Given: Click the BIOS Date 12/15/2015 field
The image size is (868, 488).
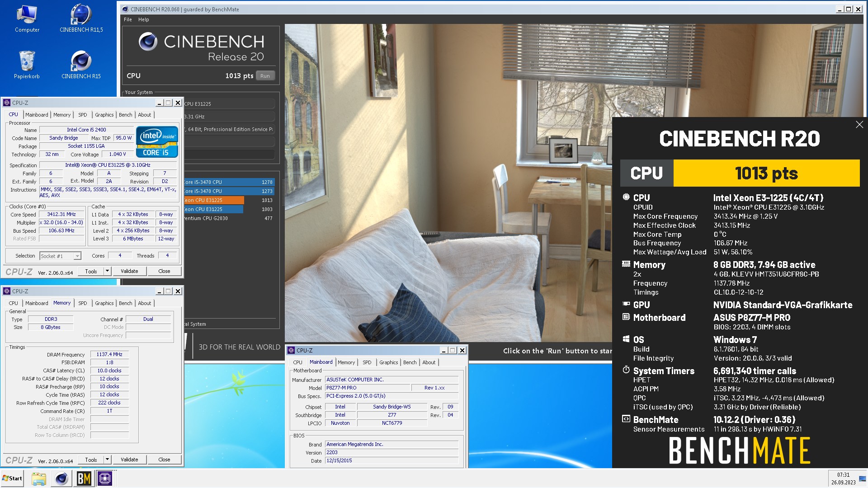Looking at the screenshot, I should 392,460.
